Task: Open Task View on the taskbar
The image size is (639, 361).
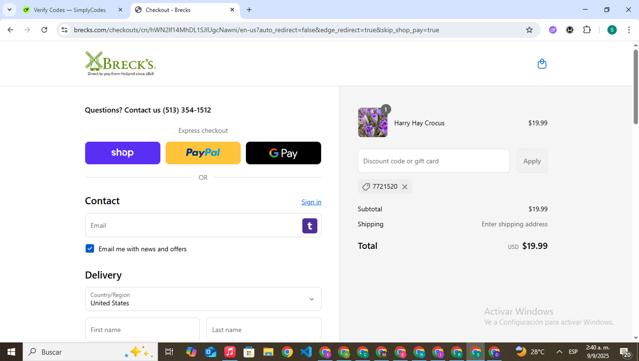Action: (169, 352)
